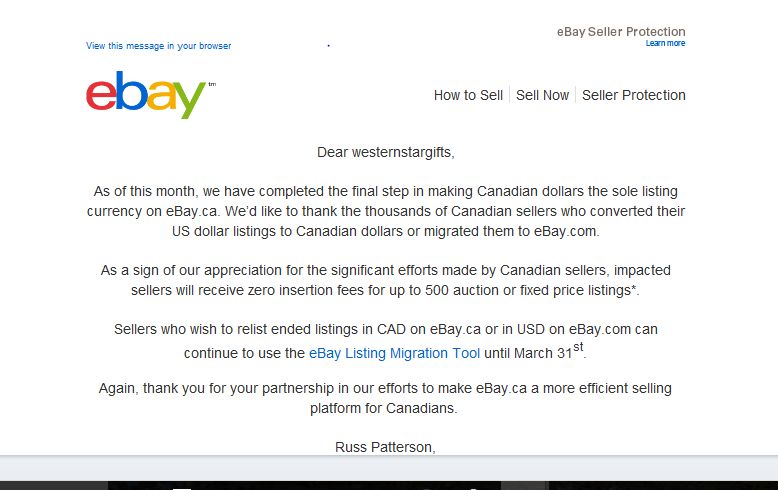Click the paragraph starting "Again, thank you"
778x490 pixels.
[385, 398]
